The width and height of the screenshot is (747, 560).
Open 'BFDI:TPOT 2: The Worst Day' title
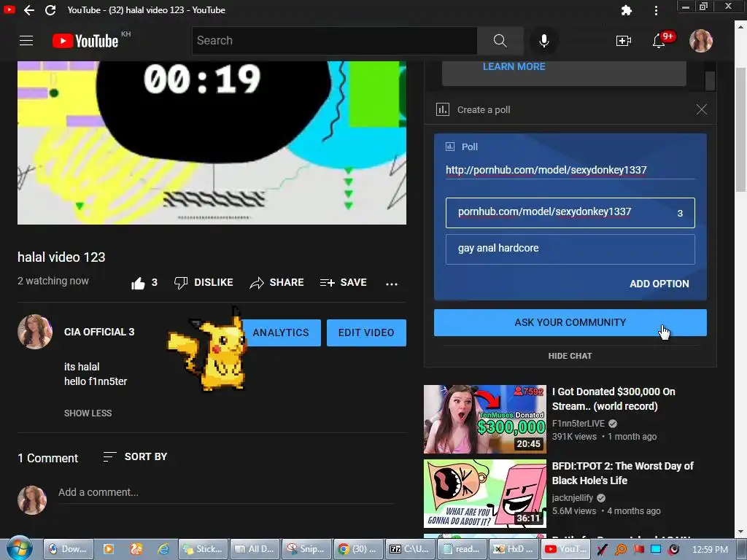tap(623, 473)
